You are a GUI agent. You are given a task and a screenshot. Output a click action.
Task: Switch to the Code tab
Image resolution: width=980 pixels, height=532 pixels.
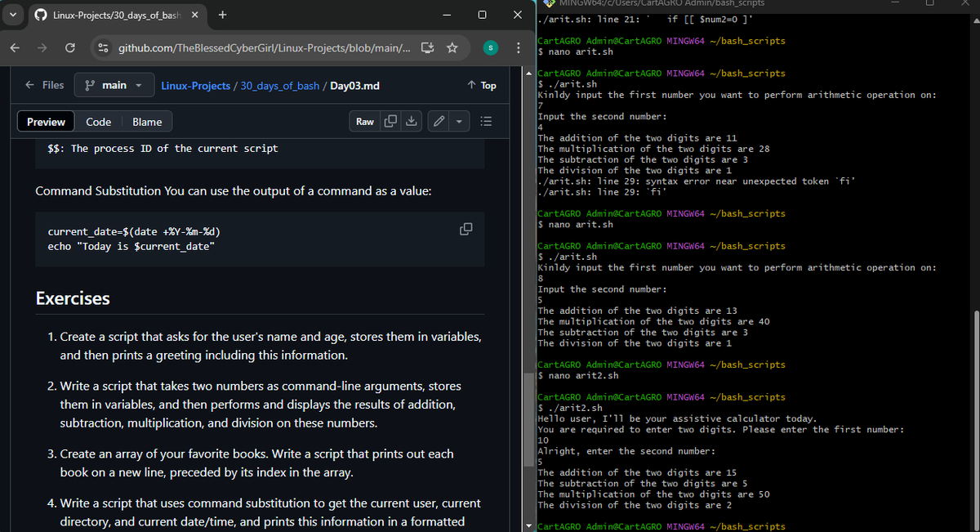[x=98, y=121]
